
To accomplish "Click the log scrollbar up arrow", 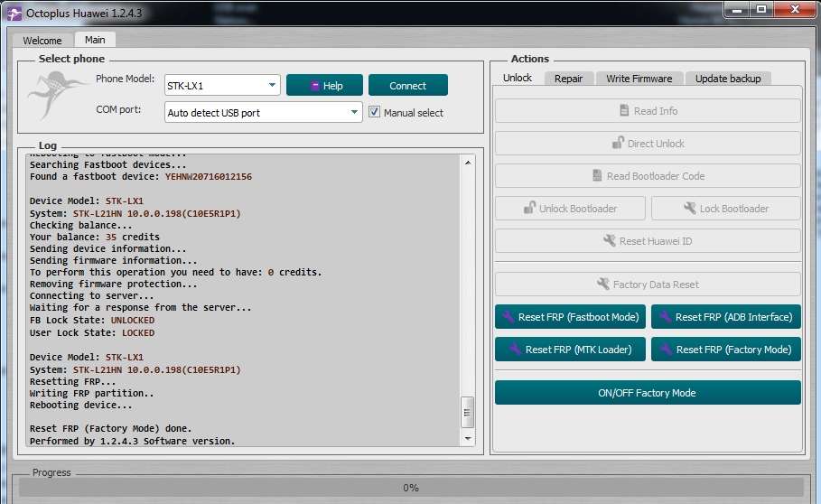I will (468, 163).
